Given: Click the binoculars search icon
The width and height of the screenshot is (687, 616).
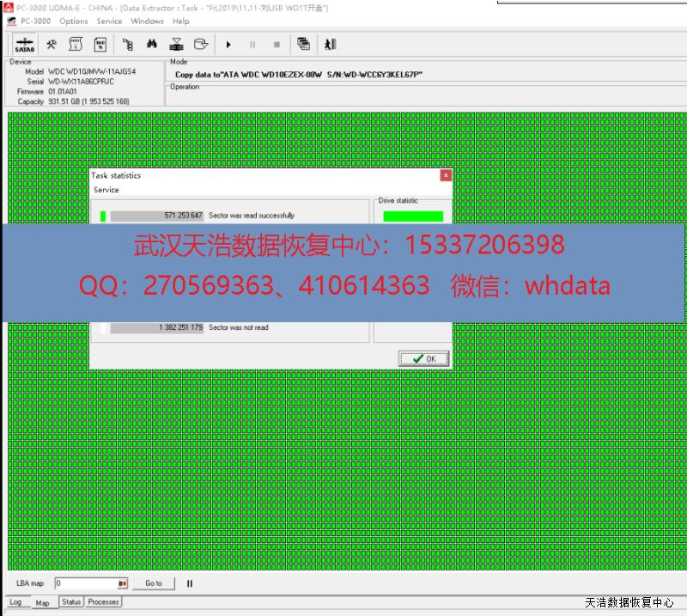Looking at the screenshot, I should tap(152, 45).
